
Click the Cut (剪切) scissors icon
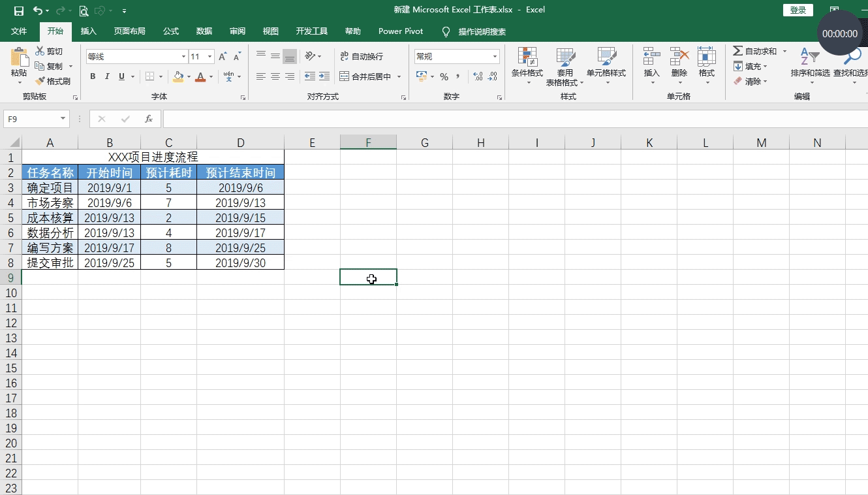point(40,52)
